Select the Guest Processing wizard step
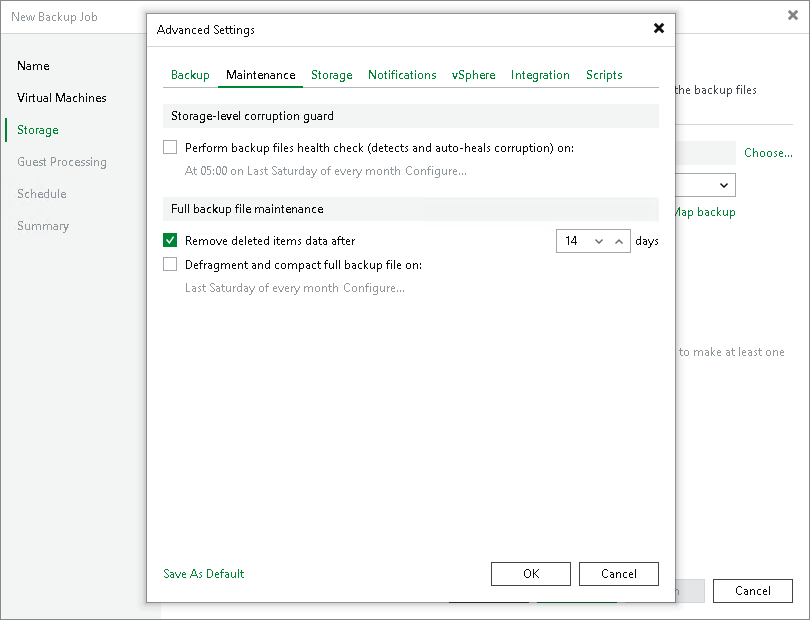 [62, 161]
